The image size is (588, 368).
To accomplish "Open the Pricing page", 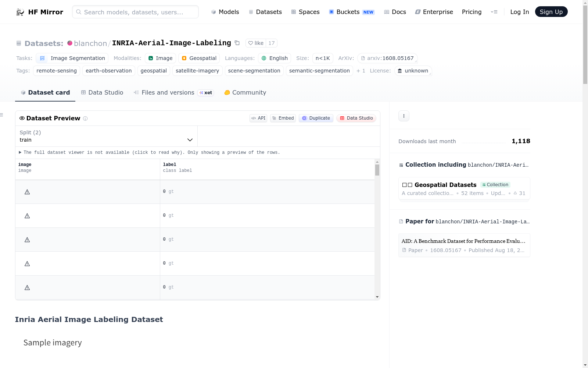I will point(472,12).
